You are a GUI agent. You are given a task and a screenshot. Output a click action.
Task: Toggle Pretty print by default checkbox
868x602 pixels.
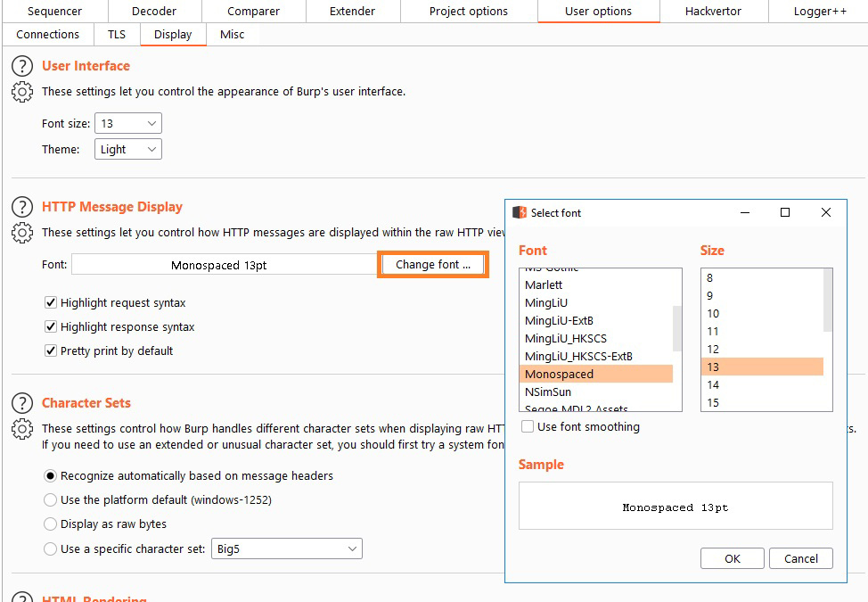(x=51, y=350)
